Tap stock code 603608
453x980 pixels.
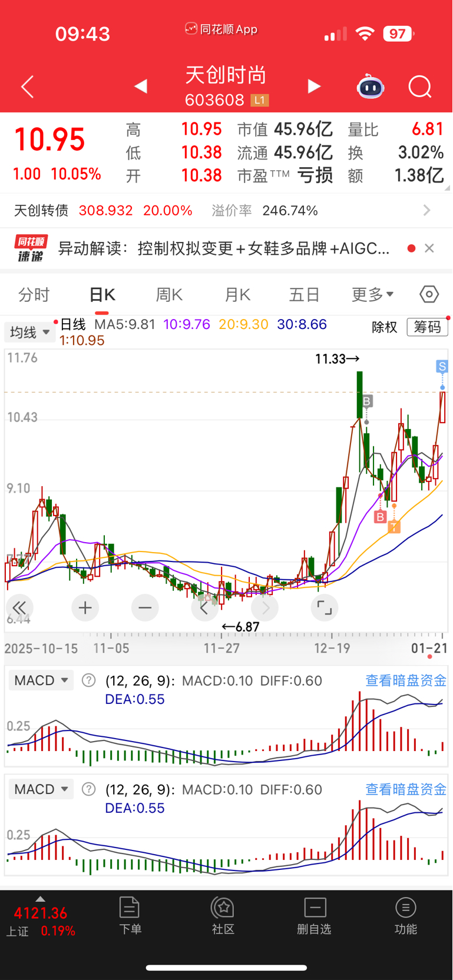click(x=214, y=100)
